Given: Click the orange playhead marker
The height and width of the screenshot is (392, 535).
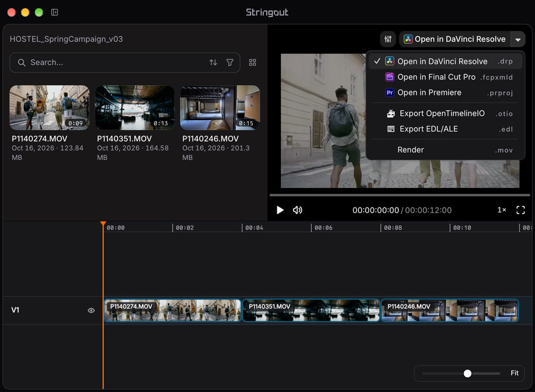Looking at the screenshot, I should (103, 224).
